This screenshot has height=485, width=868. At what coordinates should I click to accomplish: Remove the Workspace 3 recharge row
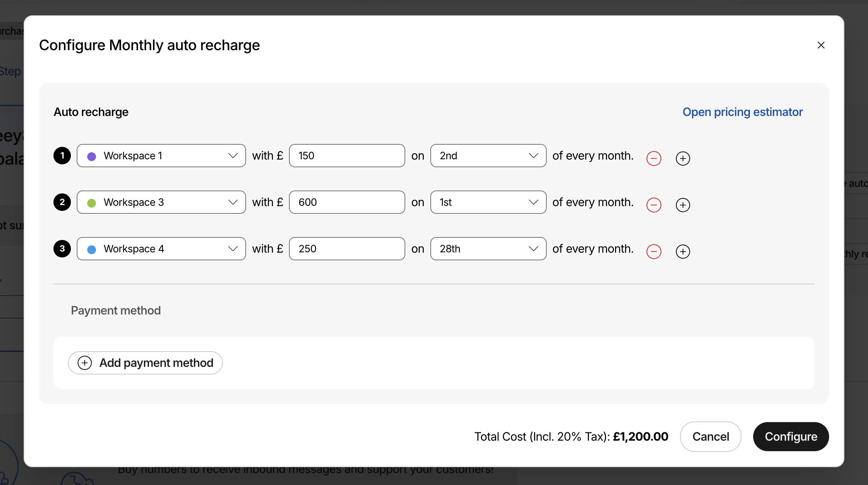654,205
